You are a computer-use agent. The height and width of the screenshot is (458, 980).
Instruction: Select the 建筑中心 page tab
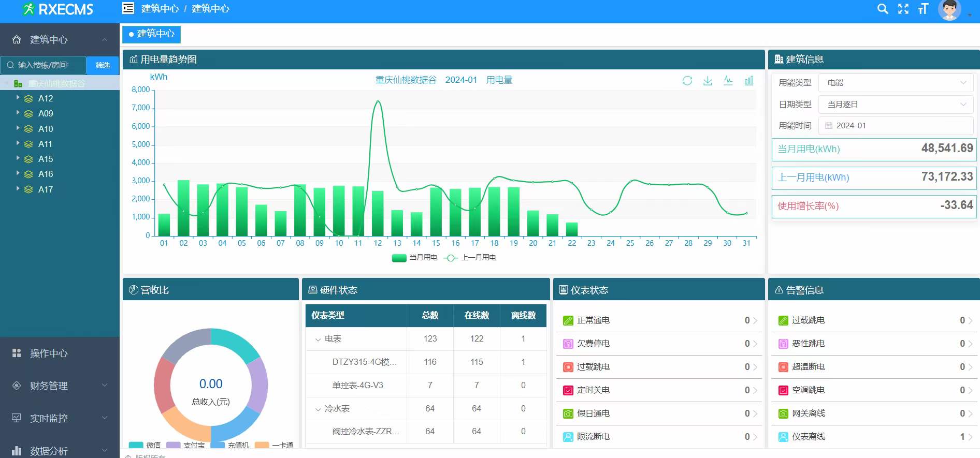pyautogui.click(x=151, y=34)
